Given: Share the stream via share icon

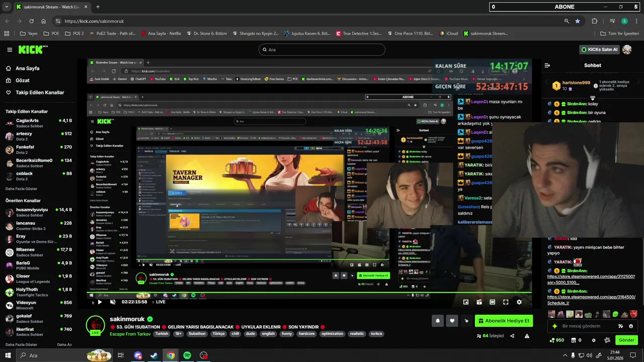Looking at the screenshot, I should click(512, 336).
